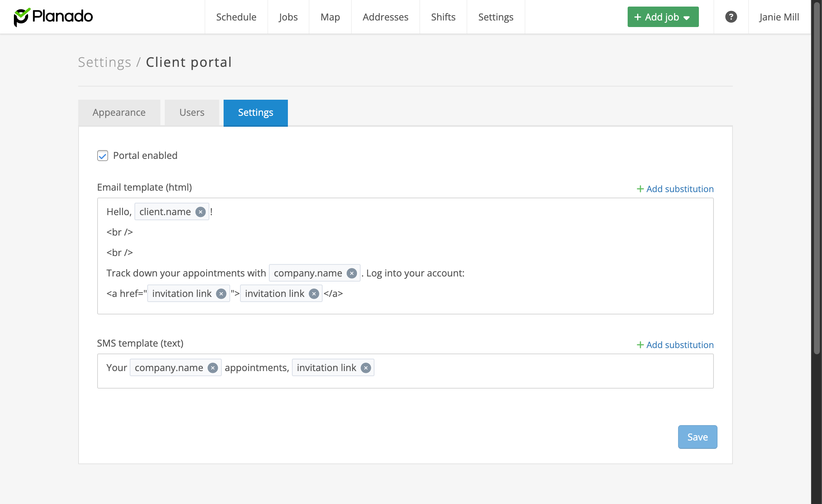Remove invitation link tag in SMS template
This screenshot has height=504, width=822.
click(366, 368)
